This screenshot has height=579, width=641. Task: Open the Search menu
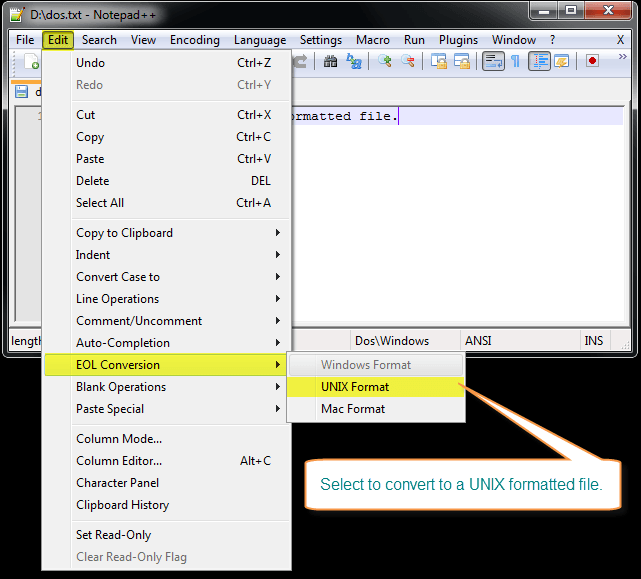click(x=99, y=40)
